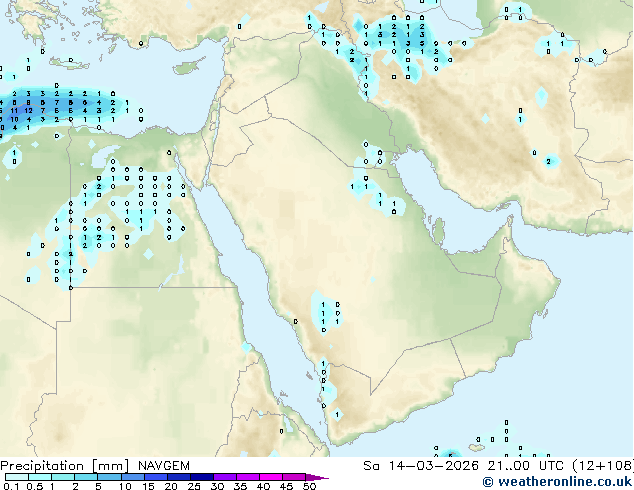Image resolution: width=634 pixels, height=490 pixels.
Task: Click the legend swatch between 0.1 and 0.5
Action: [x=17, y=477]
